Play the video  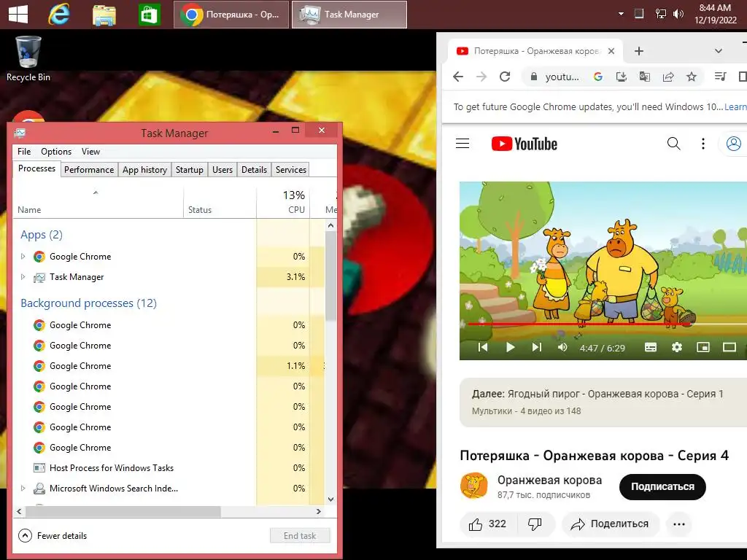510,347
